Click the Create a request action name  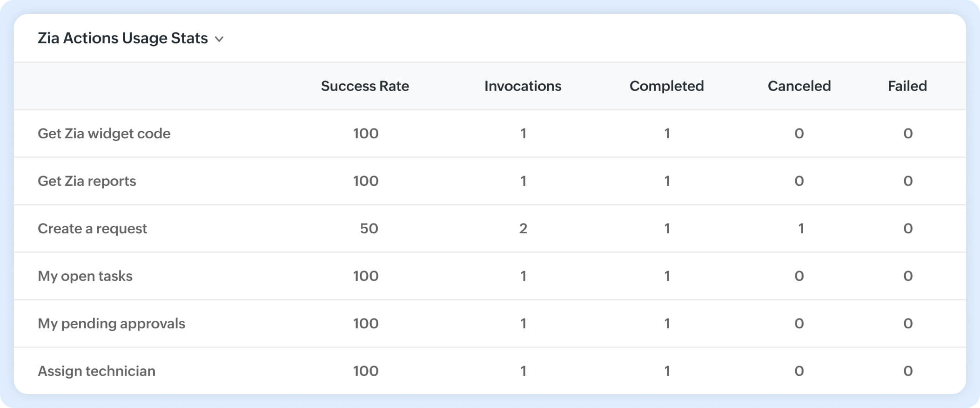[92, 229]
